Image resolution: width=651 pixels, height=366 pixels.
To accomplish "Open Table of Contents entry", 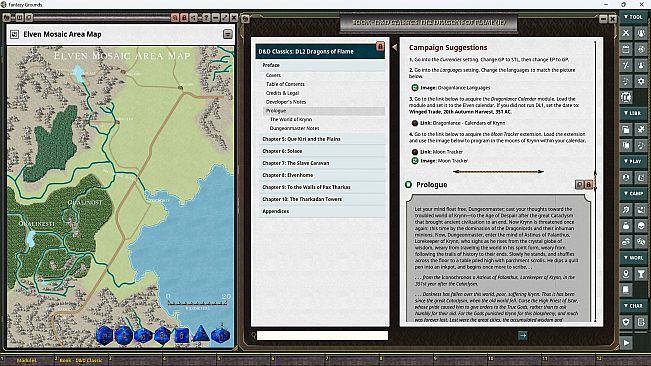I will point(285,84).
